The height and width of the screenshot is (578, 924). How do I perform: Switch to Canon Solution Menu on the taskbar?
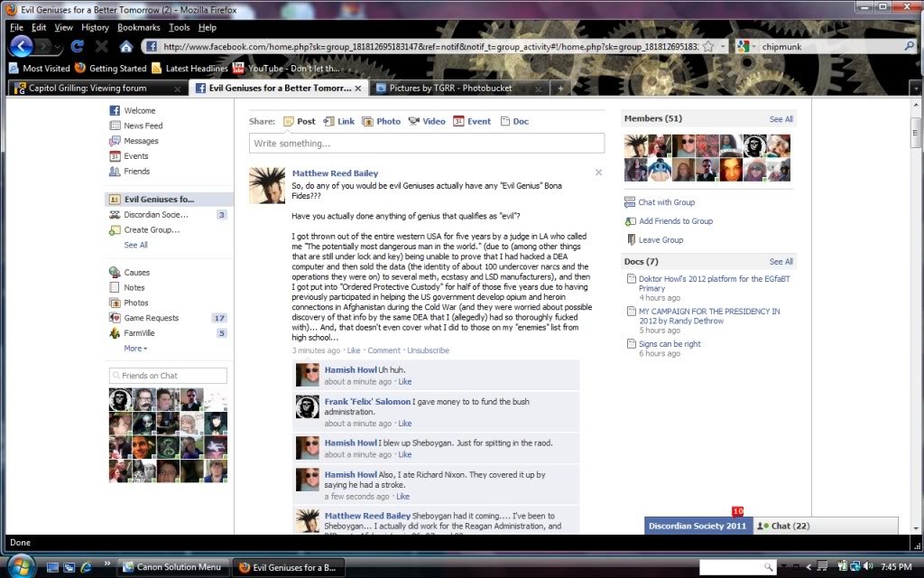[x=172, y=567]
